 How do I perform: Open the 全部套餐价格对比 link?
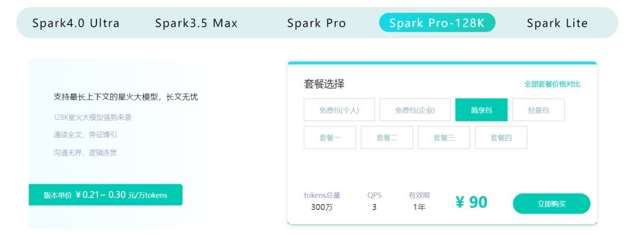pos(552,84)
